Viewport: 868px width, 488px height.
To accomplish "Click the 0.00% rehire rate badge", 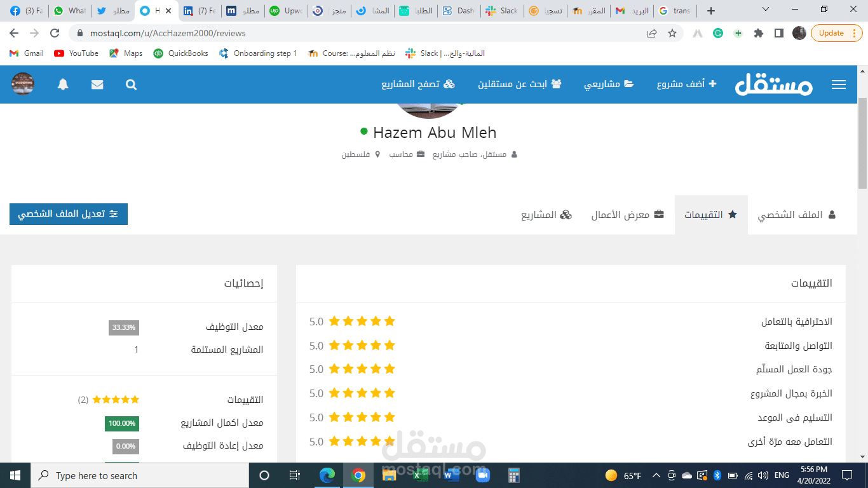I will tap(126, 446).
